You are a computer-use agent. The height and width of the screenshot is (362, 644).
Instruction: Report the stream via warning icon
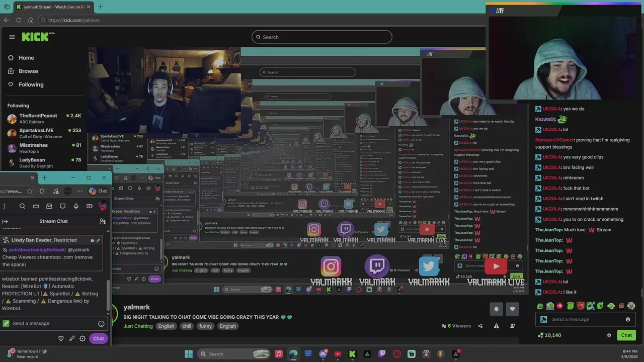(x=496, y=326)
